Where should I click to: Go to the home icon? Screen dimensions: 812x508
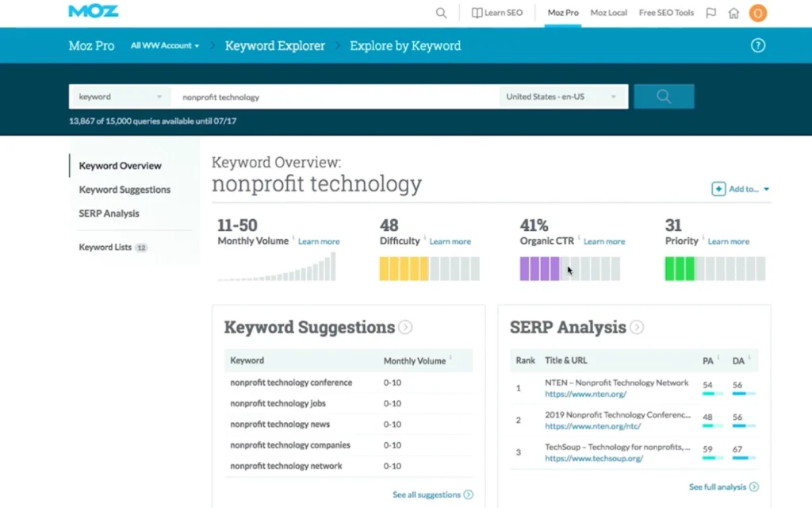point(733,13)
